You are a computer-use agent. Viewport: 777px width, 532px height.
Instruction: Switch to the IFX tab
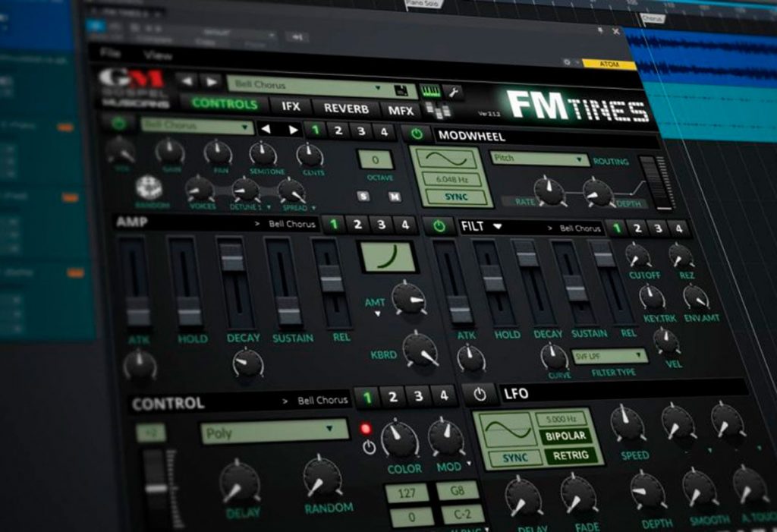point(291,106)
